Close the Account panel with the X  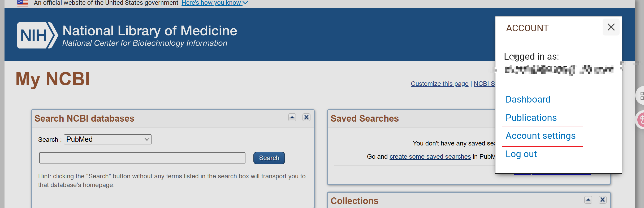(611, 27)
